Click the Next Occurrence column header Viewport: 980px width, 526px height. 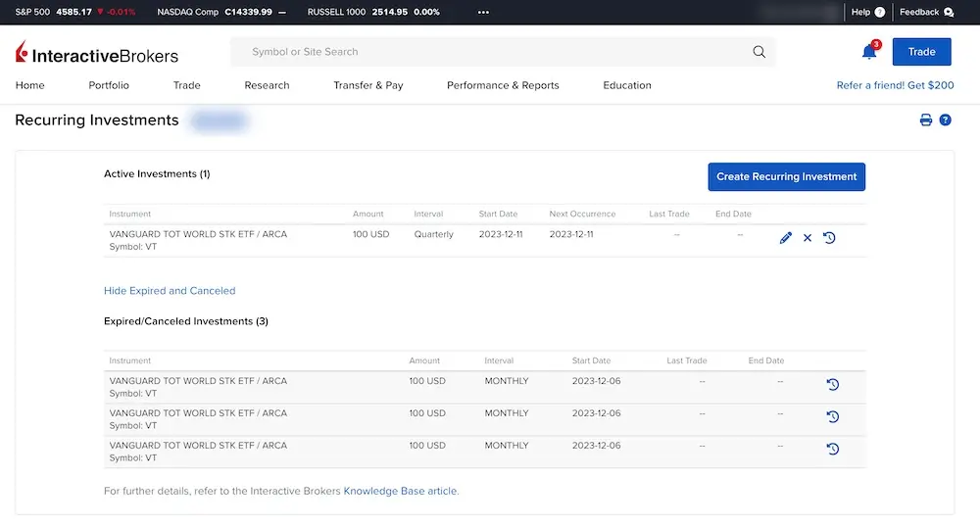(x=582, y=214)
